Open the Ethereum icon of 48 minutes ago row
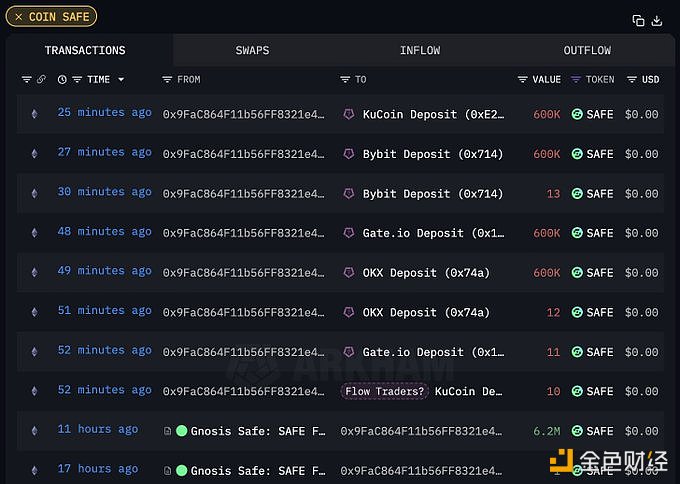680x484 pixels. (x=34, y=233)
